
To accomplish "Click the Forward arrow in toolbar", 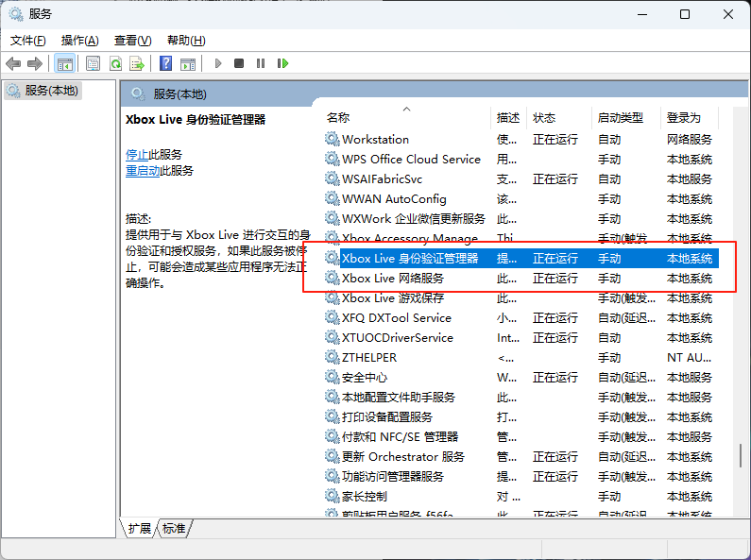I will pos(35,63).
